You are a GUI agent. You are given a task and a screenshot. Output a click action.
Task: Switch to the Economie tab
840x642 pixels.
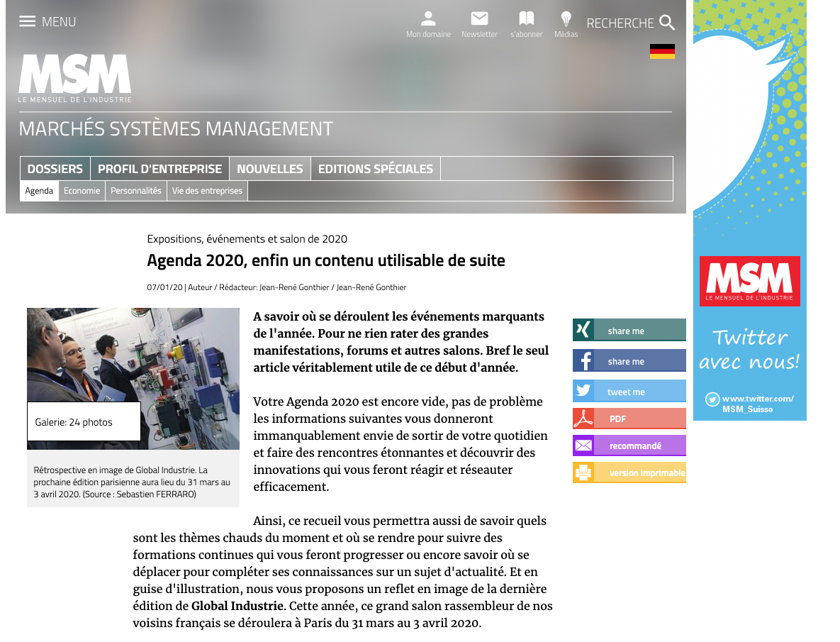pyautogui.click(x=82, y=191)
